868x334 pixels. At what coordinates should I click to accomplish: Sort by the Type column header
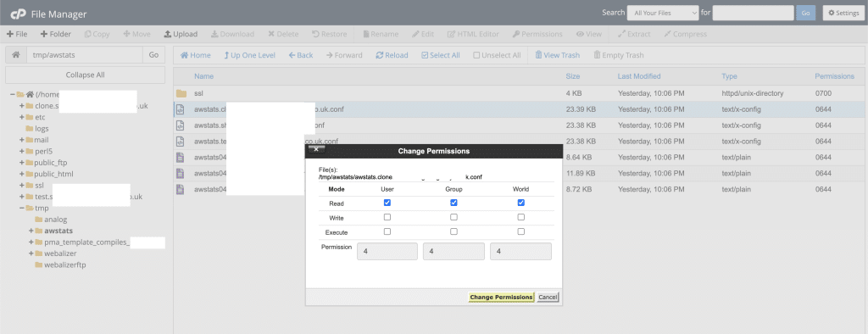[729, 76]
